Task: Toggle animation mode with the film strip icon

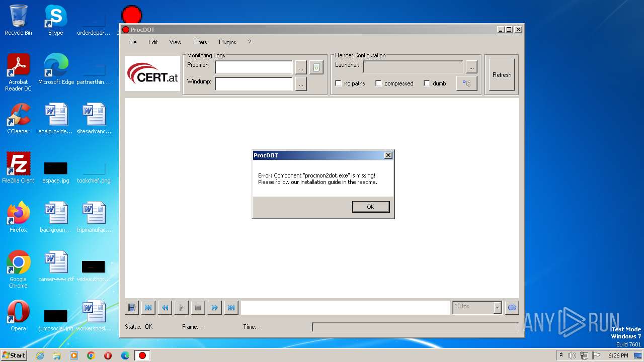Action: (132, 307)
